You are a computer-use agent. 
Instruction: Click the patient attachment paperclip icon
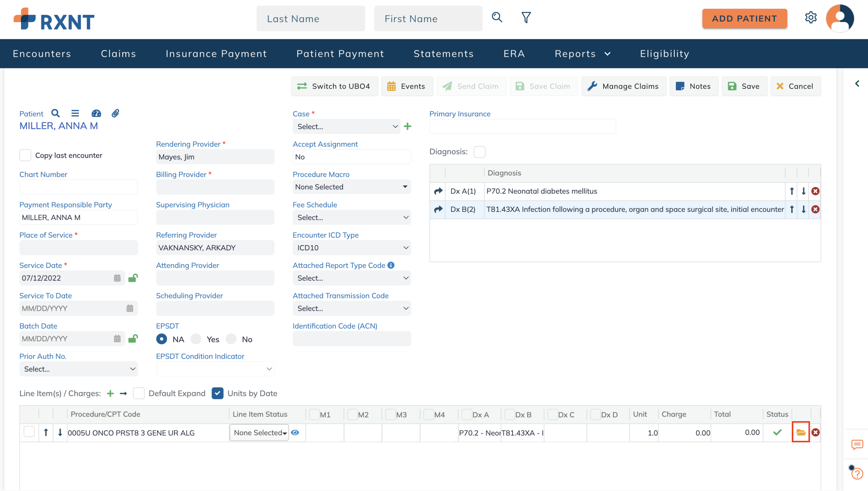[x=115, y=113]
